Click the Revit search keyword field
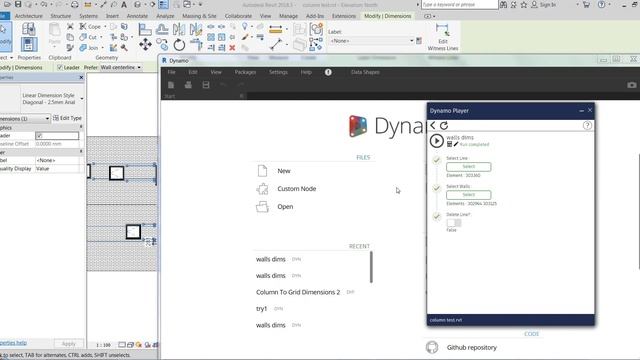This screenshot has height=360, width=640. (x=460, y=4)
